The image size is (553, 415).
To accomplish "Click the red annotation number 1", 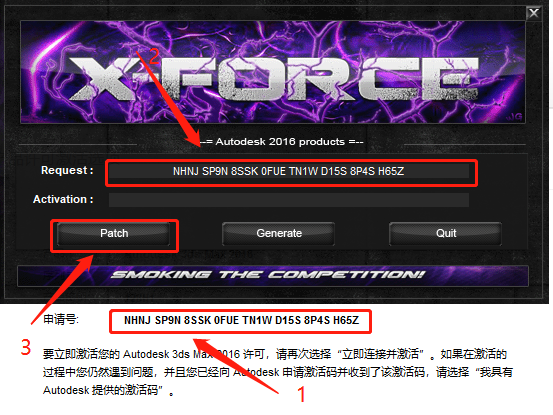I will [301, 394].
